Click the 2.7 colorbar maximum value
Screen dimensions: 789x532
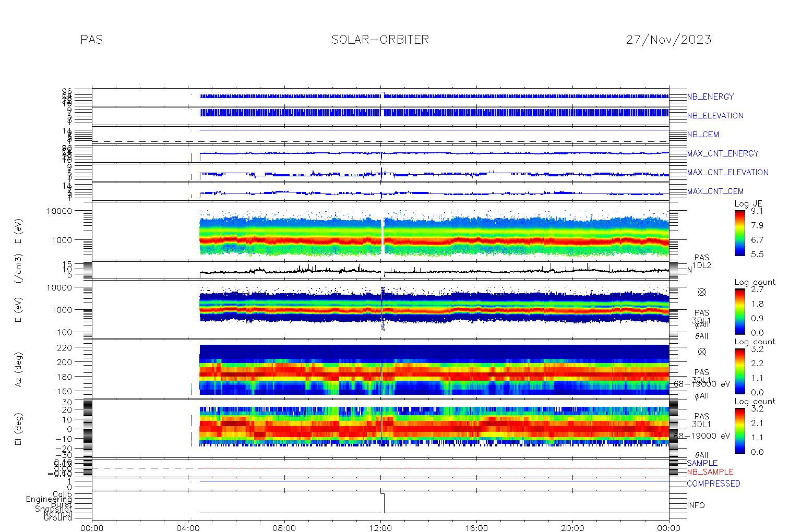coord(757,289)
